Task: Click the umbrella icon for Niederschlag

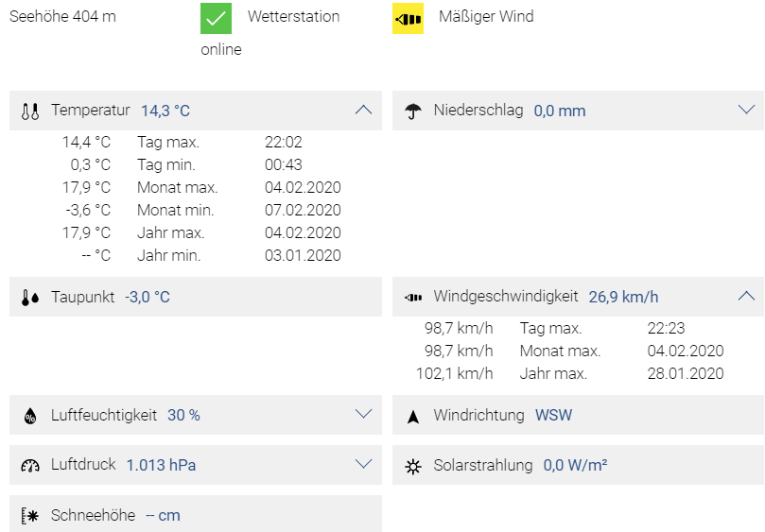Action: [x=412, y=112]
